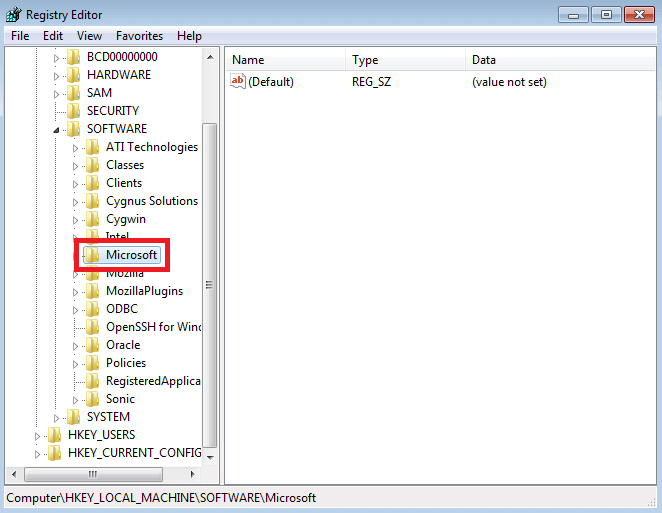Select the HKEY_USERS folder icon
The width and height of the screenshot is (662, 513).
(54, 435)
